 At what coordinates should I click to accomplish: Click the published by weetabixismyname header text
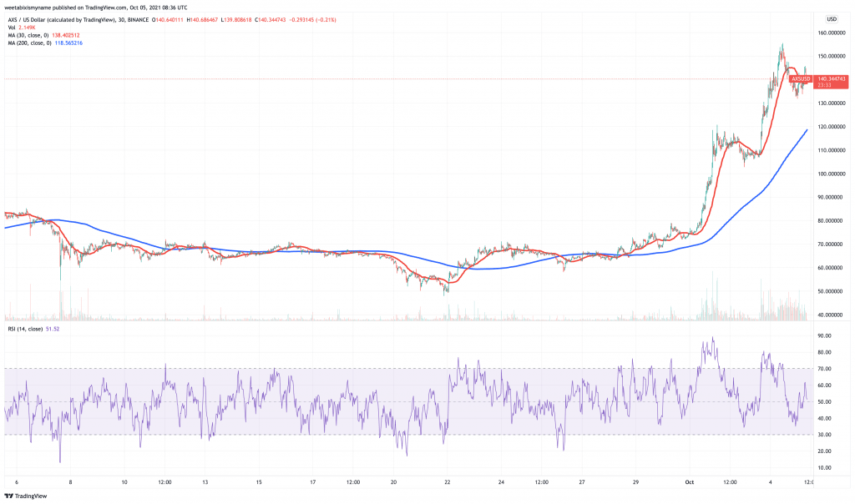96,8
